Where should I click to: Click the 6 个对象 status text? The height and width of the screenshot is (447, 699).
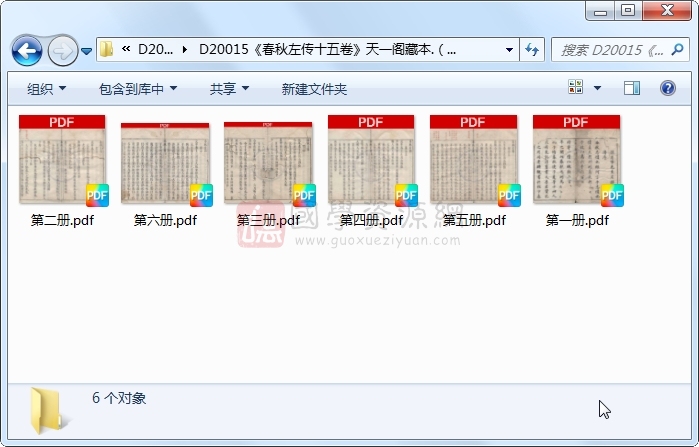point(119,398)
